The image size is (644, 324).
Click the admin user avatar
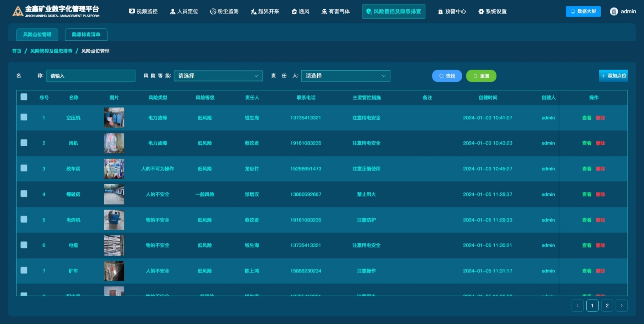point(614,12)
